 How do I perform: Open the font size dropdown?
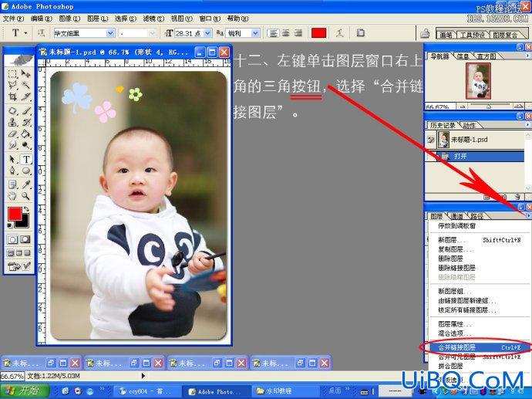coord(207,33)
